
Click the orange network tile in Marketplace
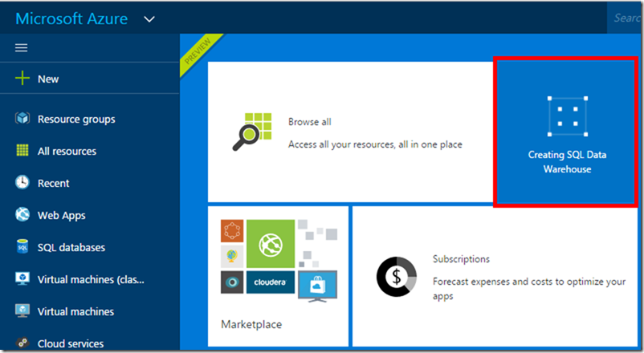(x=232, y=231)
